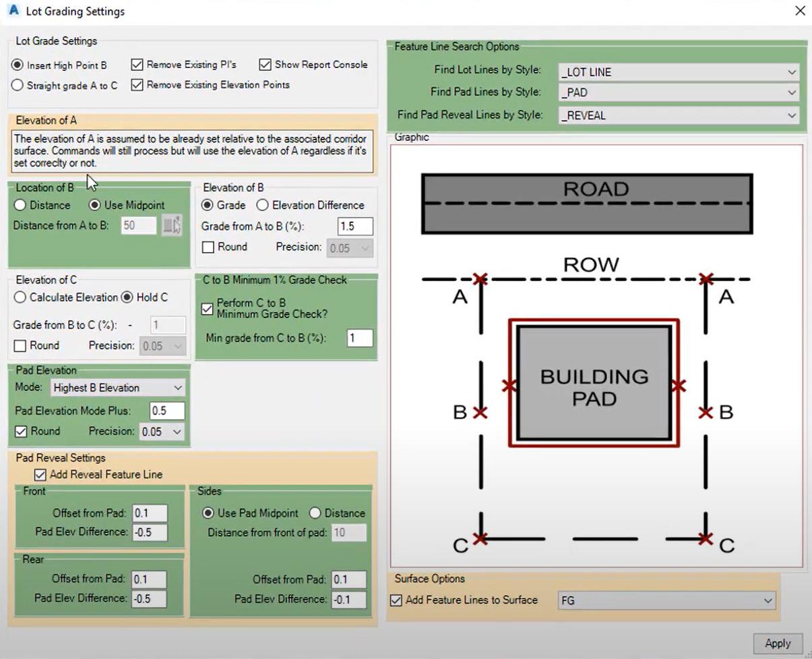Click the Pad Elevation Mode Plus field
The width and height of the screenshot is (812, 659).
(167, 411)
